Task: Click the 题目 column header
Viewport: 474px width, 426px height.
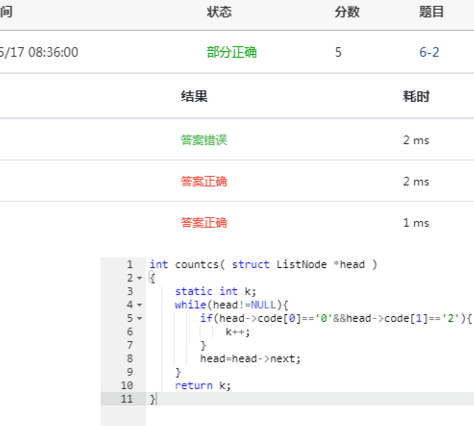Action: (431, 12)
